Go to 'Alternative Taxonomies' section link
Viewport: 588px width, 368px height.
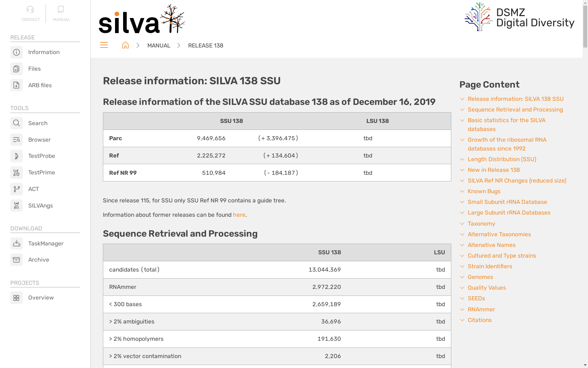(499, 234)
